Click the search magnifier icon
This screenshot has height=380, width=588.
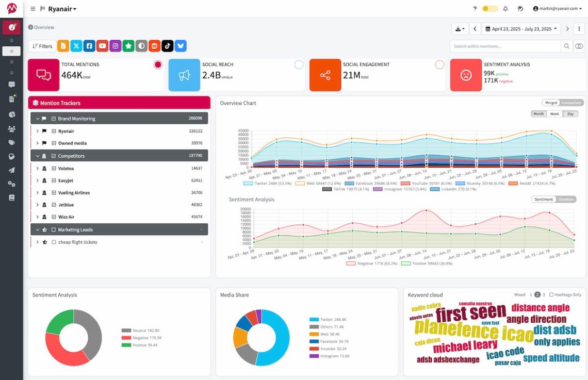coord(566,46)
